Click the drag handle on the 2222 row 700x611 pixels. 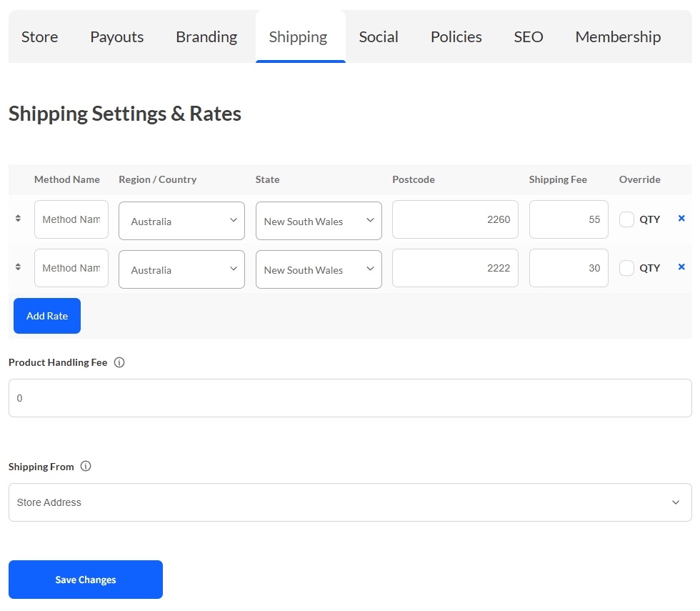[x=18, y=267]
